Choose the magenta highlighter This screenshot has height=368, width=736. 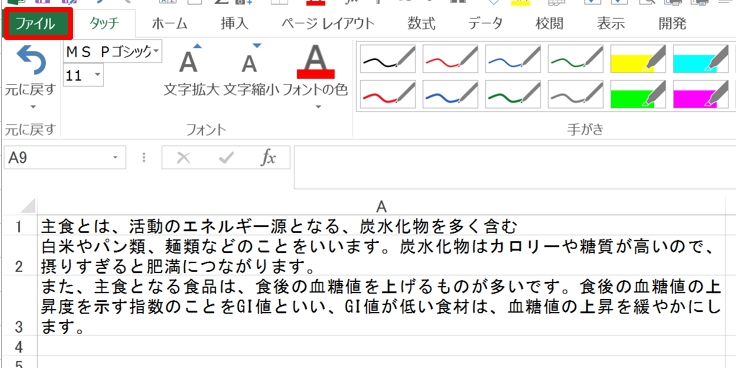[701, 94]
